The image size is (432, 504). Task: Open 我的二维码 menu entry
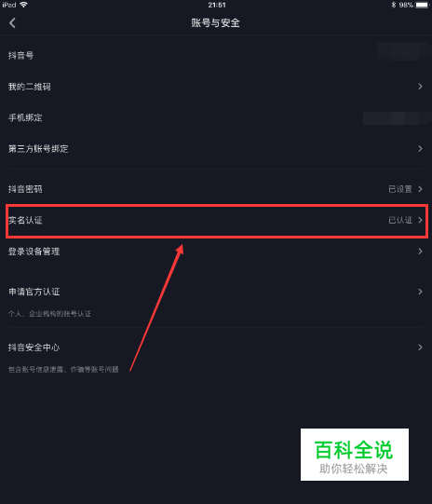[216, 87]
